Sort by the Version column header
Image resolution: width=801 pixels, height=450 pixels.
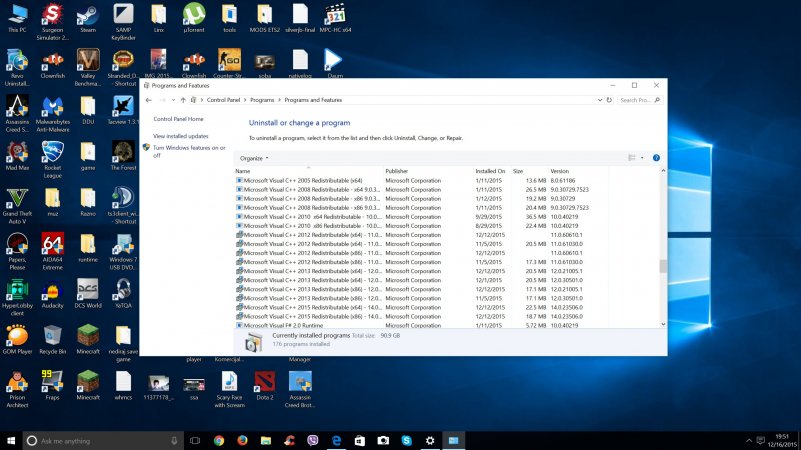(x=578, y=171)
